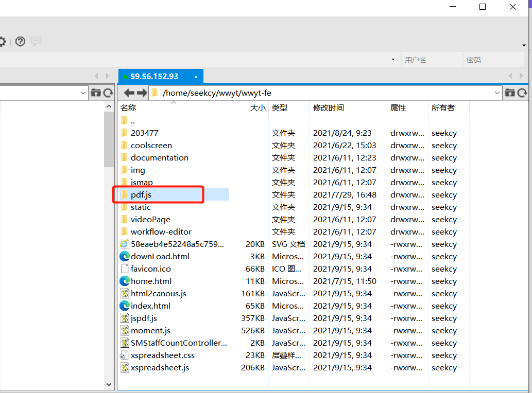Click the 58eaeb4e52248a5c759 SVG file icon

(x=125, y=244)
